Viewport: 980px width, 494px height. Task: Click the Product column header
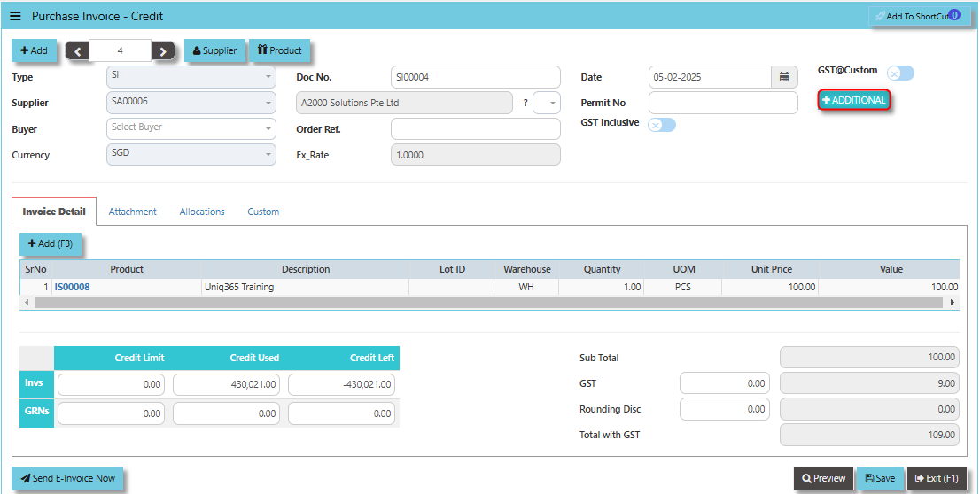pyautogui.click(x=127, y=269)
